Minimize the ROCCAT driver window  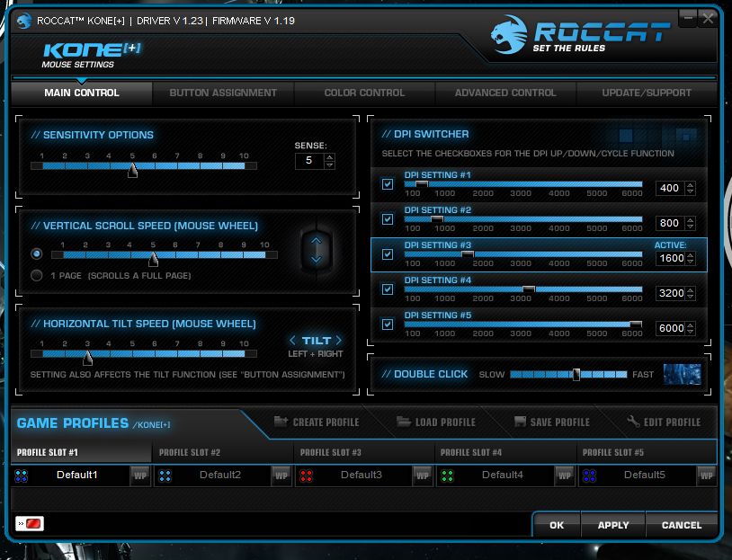point(688,19)
